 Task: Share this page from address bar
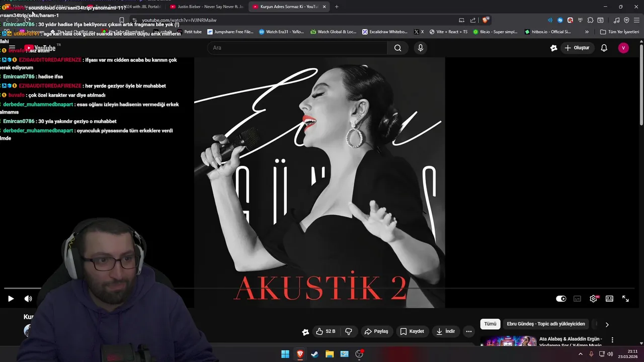(x=473, y=20)
